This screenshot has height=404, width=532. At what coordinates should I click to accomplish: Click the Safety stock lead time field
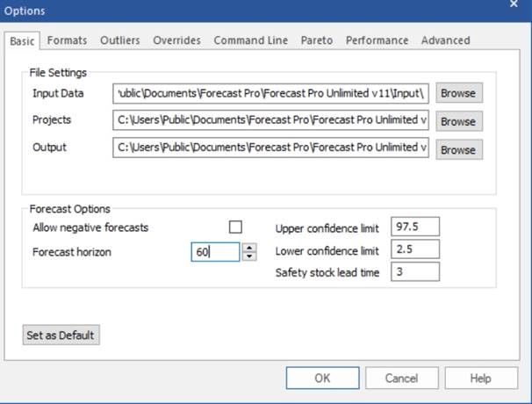[x=415, y=272]
